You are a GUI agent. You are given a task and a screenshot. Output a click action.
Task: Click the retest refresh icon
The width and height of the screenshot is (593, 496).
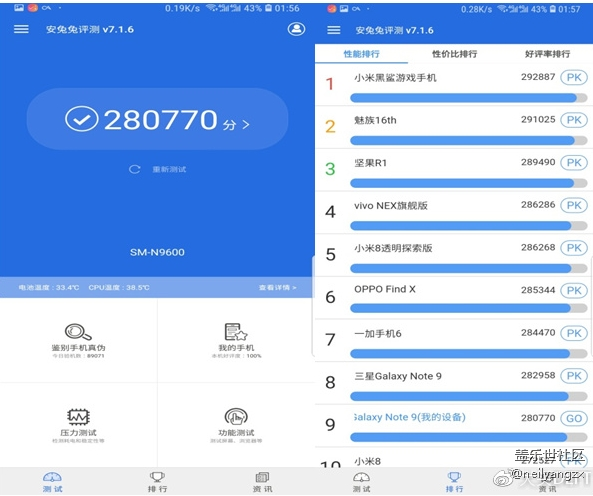tap(134, 169)
